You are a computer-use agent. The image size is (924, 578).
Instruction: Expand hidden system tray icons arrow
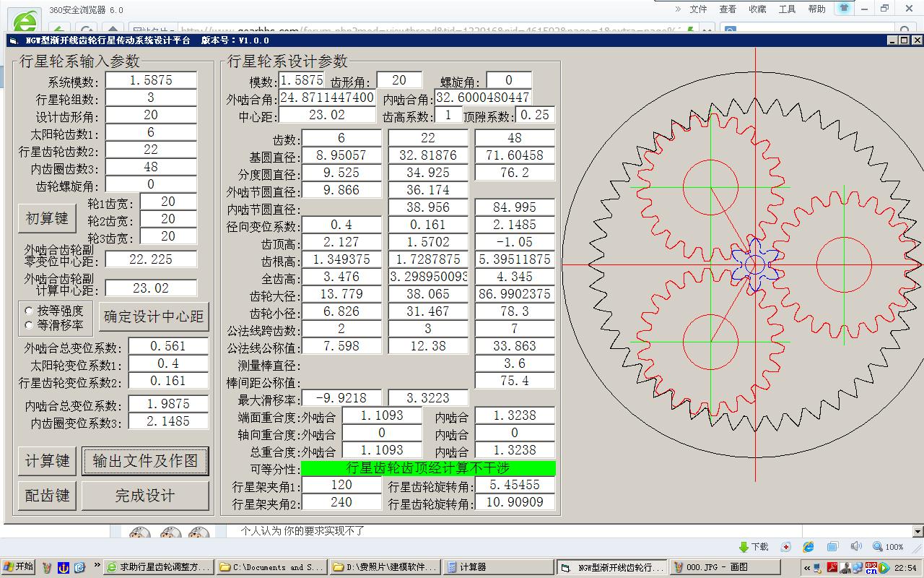click(806, 568)
